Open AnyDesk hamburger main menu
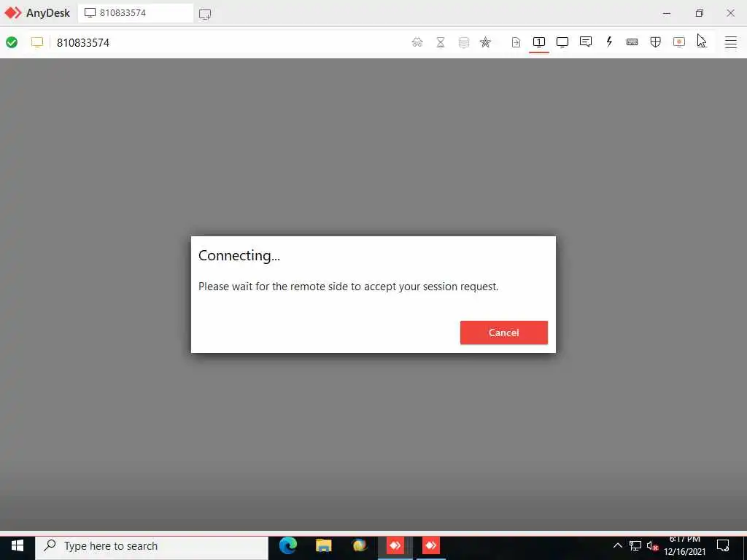 (x=731, y=42)
